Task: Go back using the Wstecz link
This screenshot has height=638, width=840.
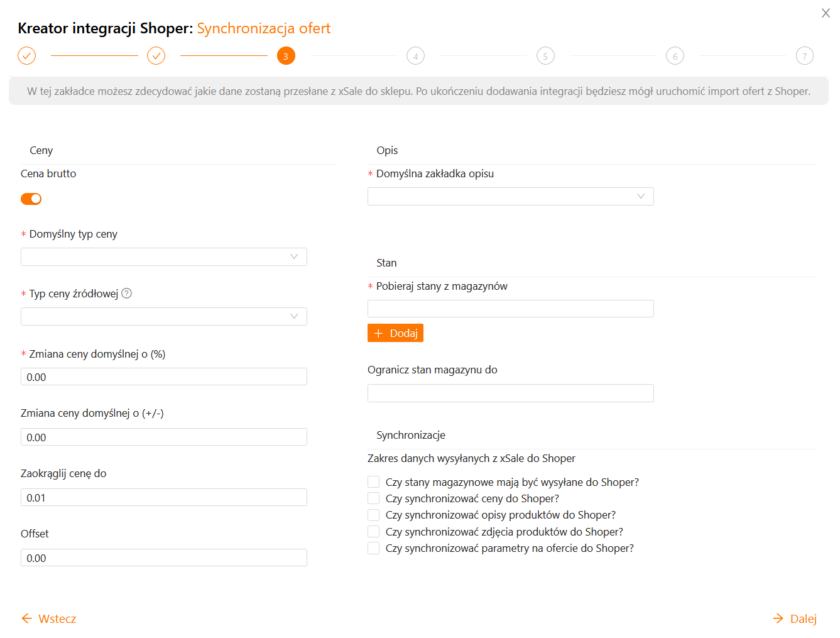Action: point(49,619)
